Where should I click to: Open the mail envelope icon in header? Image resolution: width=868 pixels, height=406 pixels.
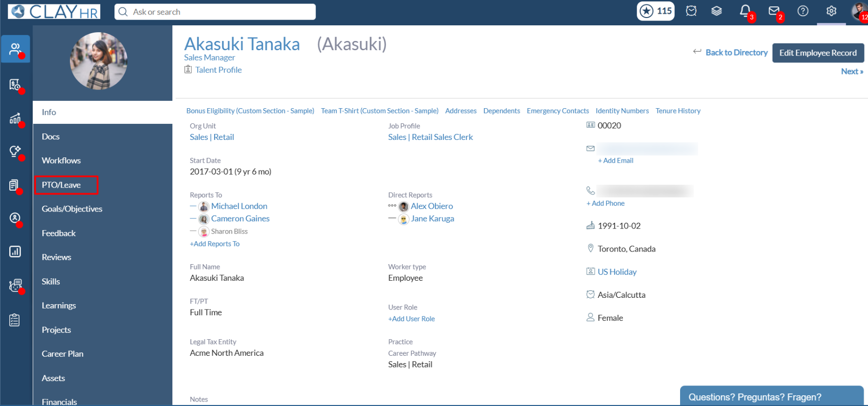point(774,11)
